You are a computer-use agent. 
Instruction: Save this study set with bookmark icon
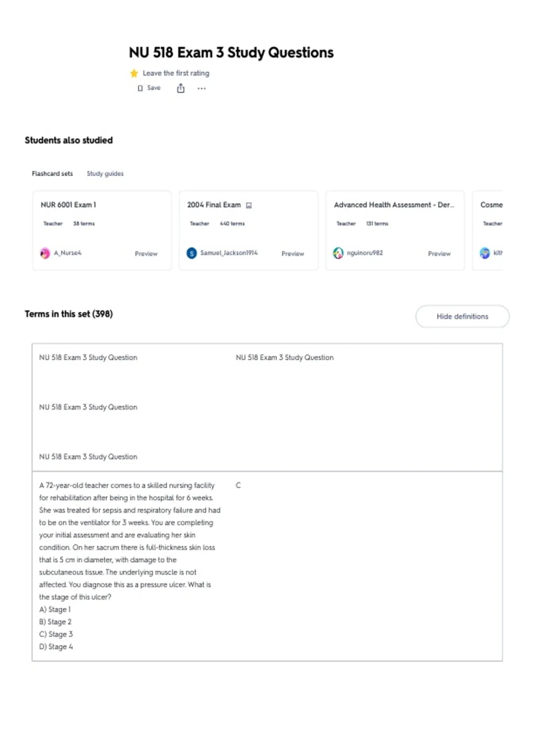coord(149,88)
